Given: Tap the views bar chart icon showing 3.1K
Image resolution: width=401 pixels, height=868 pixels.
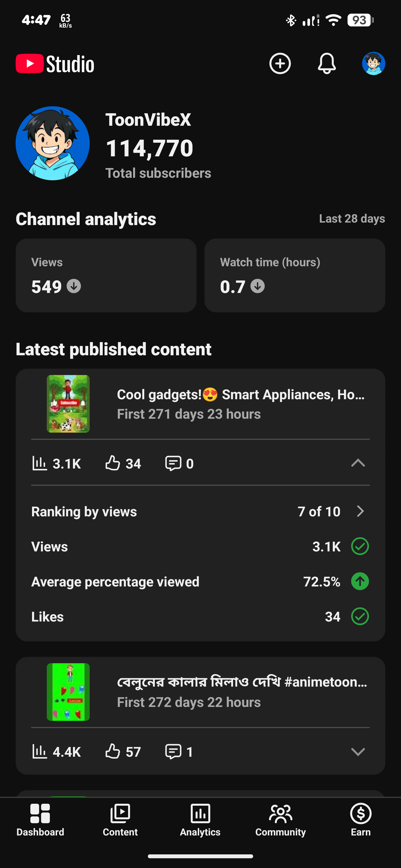Looking at the screenshot, I should pos(40,463).
